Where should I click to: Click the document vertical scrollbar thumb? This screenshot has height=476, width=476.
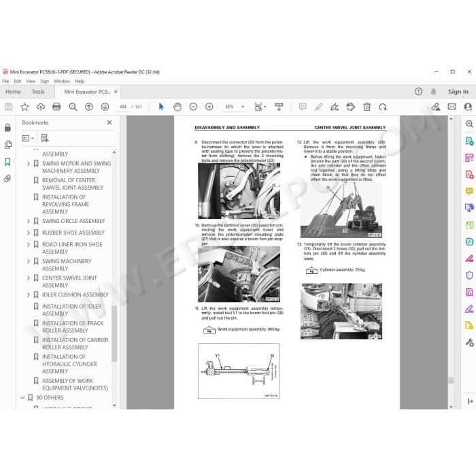tap(451, 380)
